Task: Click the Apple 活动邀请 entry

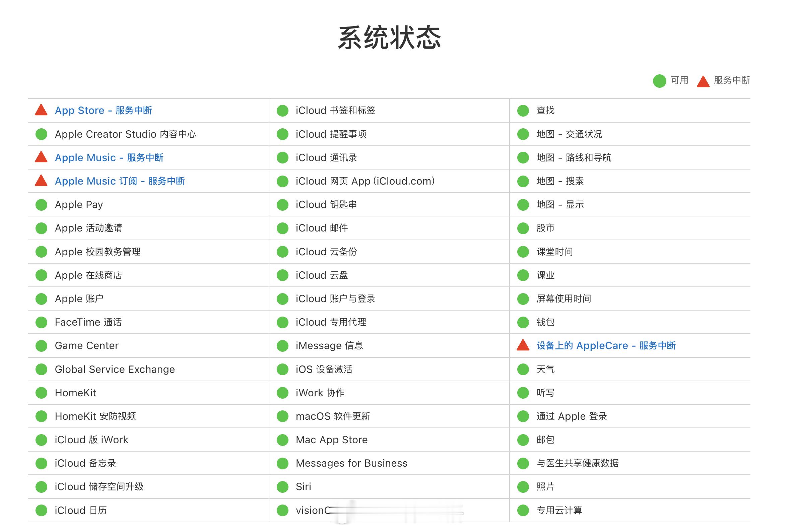Action: pyautogui.click(x=88, y=228)
